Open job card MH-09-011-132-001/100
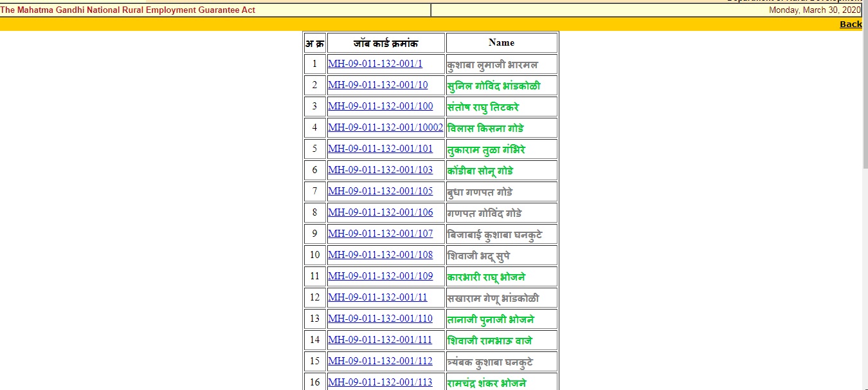This screenshot has height=390, width=868. (380, 106)
